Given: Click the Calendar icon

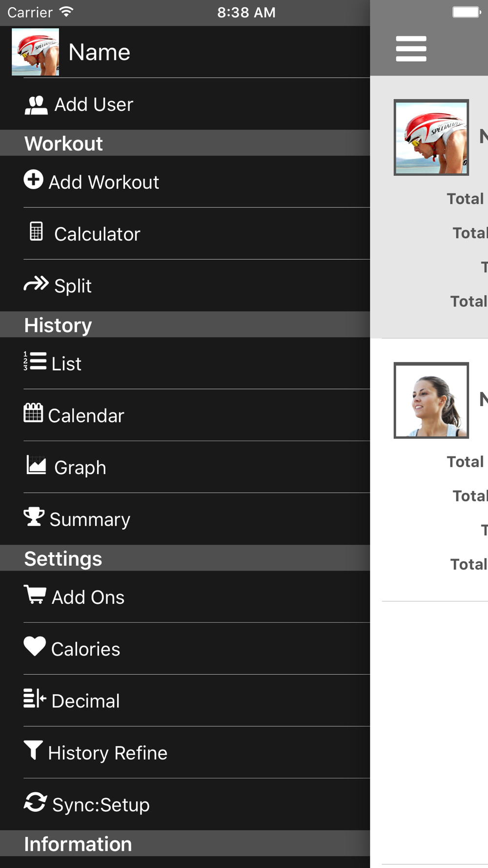Looking at the screenshot, I should point(33,413).
